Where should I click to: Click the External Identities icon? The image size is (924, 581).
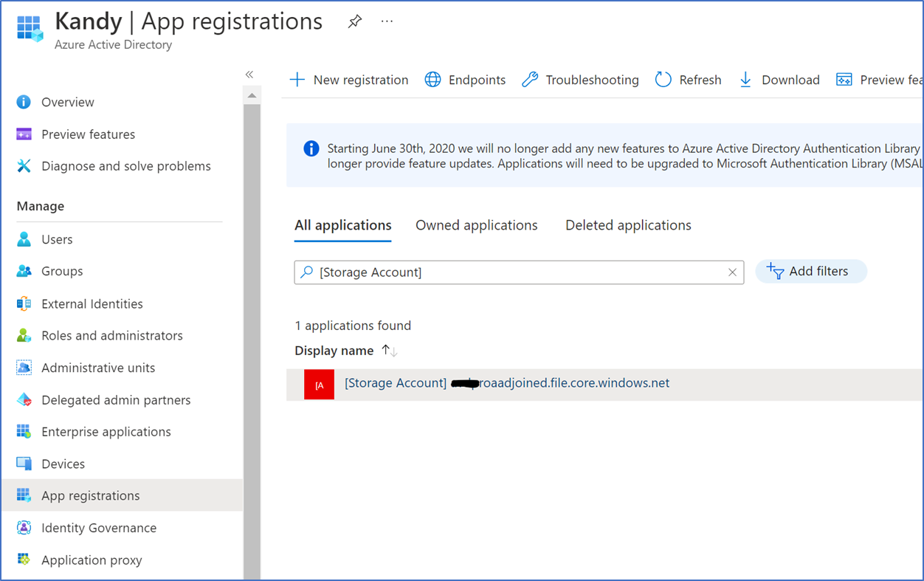coord(24,303)
